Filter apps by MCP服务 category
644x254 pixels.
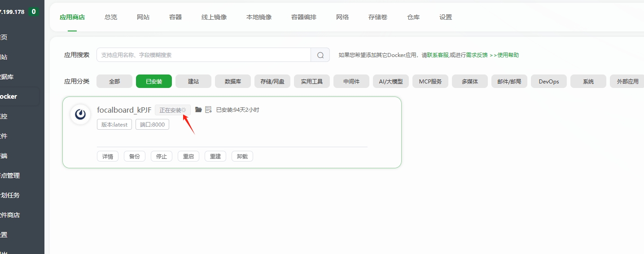click(x=430, y=81)
